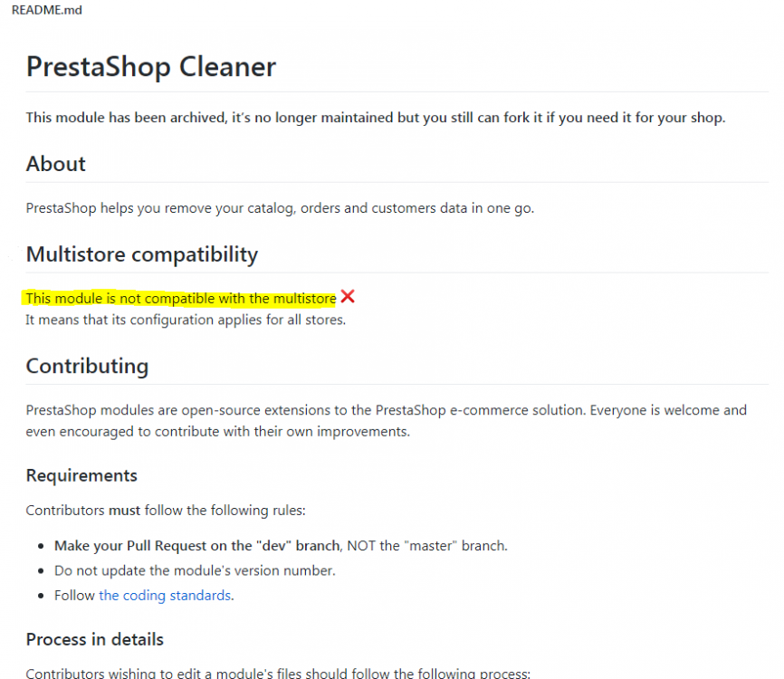The image size is (784, 679).
Task: Click 'Do not update the module's version' bullet
Action: point(195,570)
